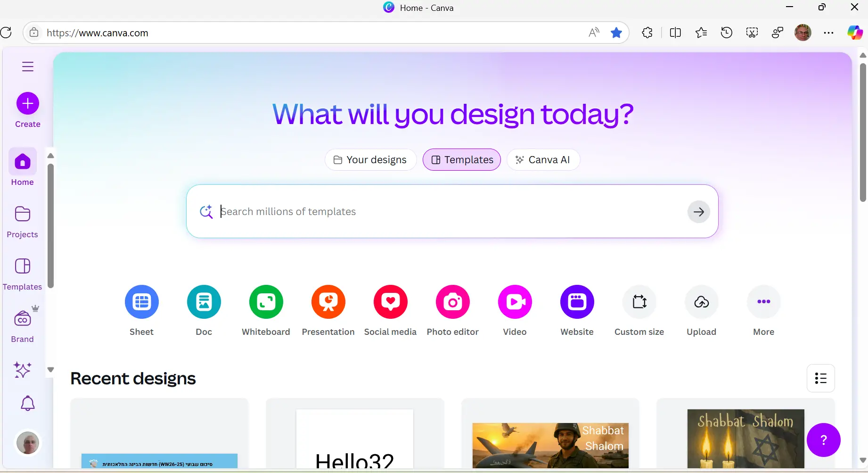Screen dimensions: 868x473
Task: Show More design types
Action: coord(764,302)
